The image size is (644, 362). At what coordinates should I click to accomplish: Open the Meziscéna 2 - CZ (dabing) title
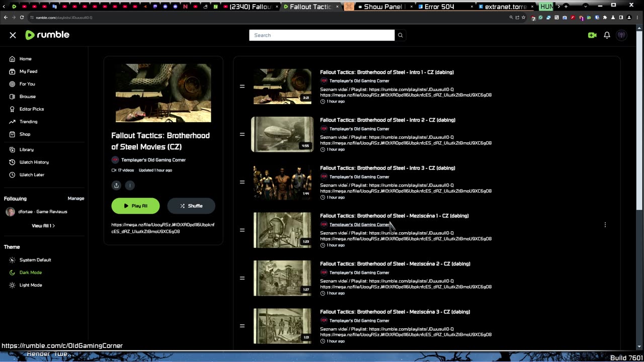pos(395,264)
